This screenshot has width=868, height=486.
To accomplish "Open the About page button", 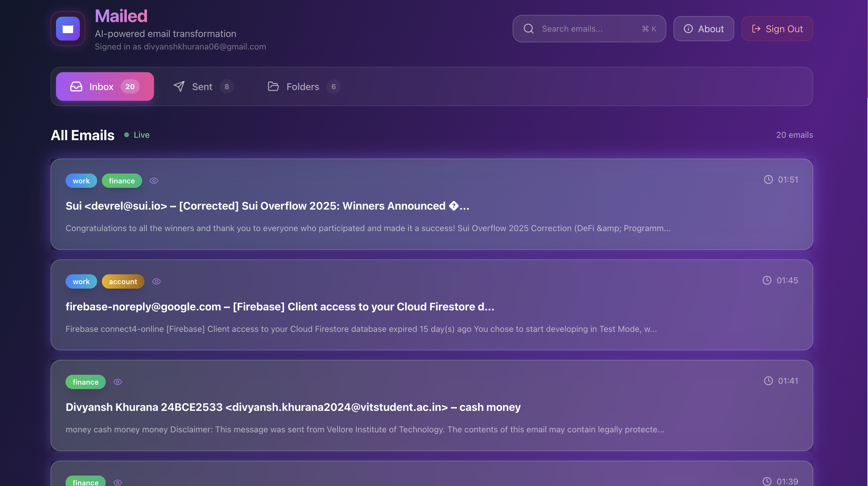I will click(x=704, y=29).
